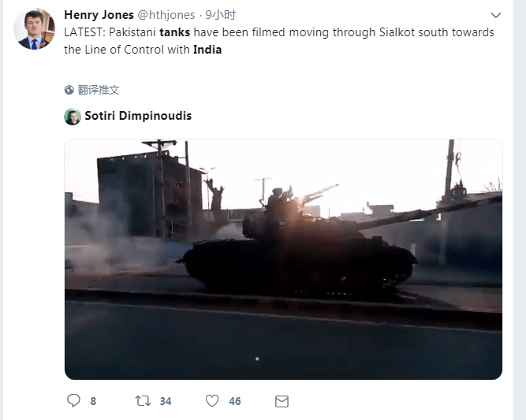Share via the envelope message icon
The height and width of the screenshot is (420, 526).
(282, 401)
